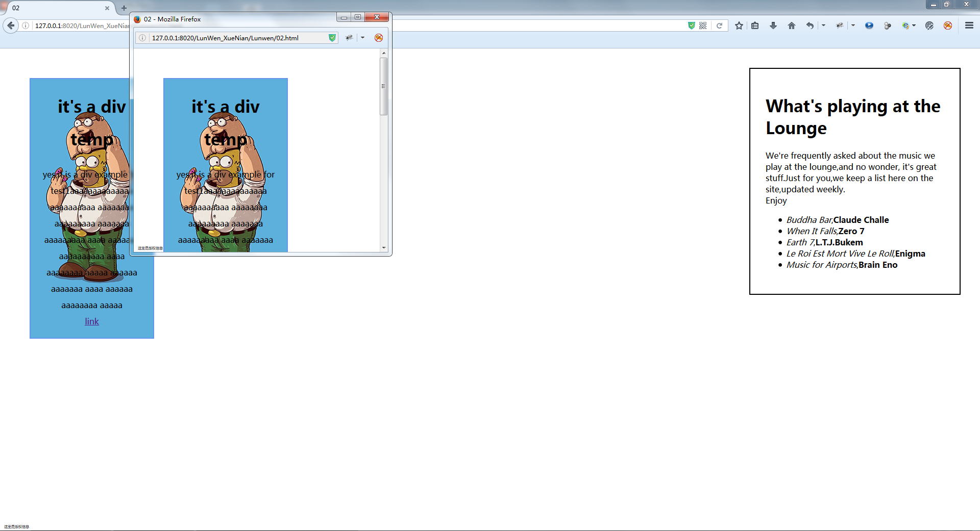Click adblock prohibited icon in main toolbar
The image size is (980, 531).
[948, 26]
